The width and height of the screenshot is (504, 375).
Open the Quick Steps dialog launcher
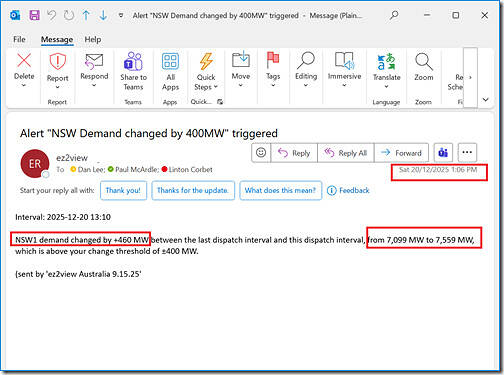pos(220,102)
